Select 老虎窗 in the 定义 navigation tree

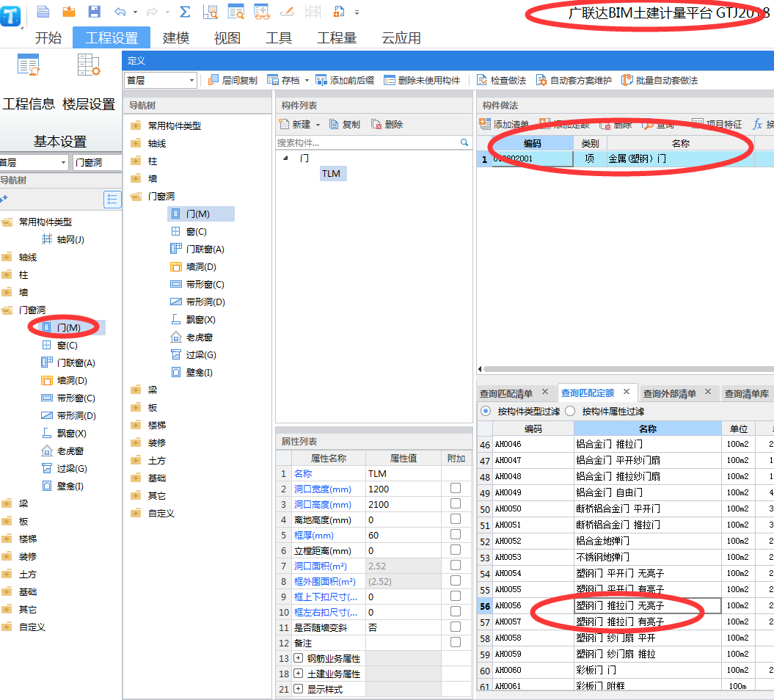click(x=191, y=338)
